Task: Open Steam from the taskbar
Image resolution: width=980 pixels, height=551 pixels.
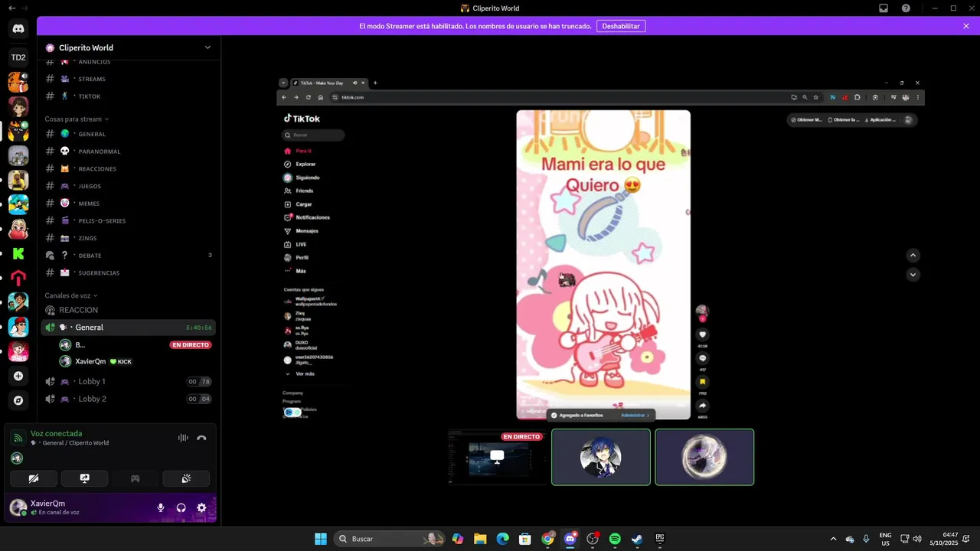Action: pos(636,539)
